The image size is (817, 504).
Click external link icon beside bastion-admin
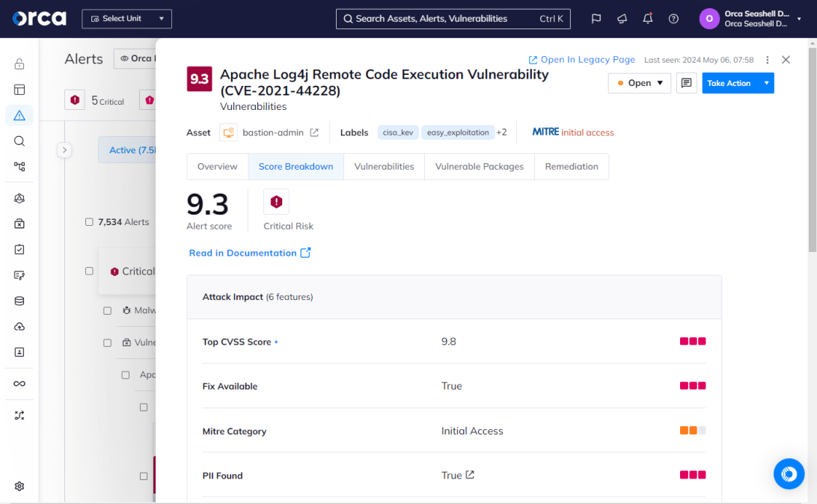click(314, 132)
